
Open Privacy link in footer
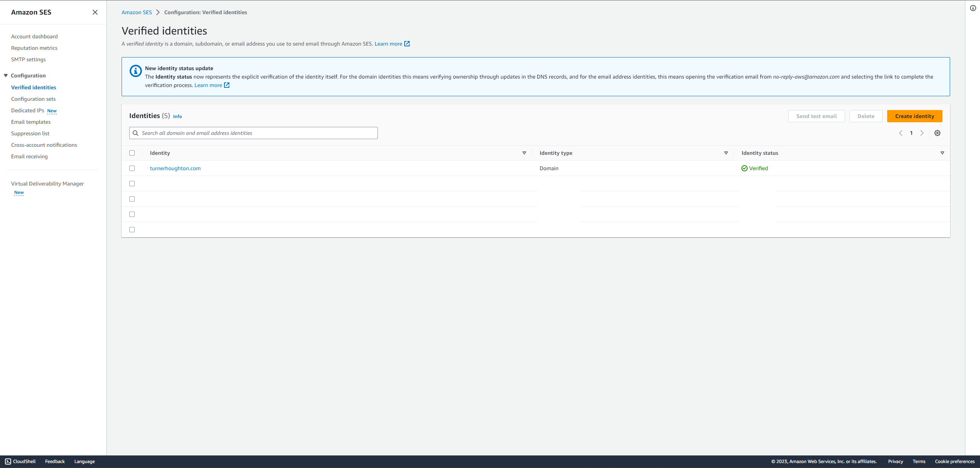(896, 461)
